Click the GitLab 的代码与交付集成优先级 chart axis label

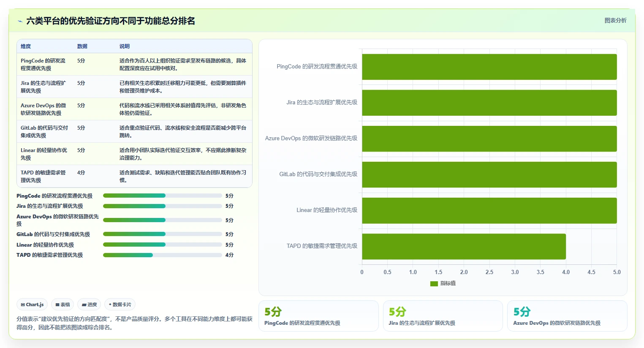point(318,174)
